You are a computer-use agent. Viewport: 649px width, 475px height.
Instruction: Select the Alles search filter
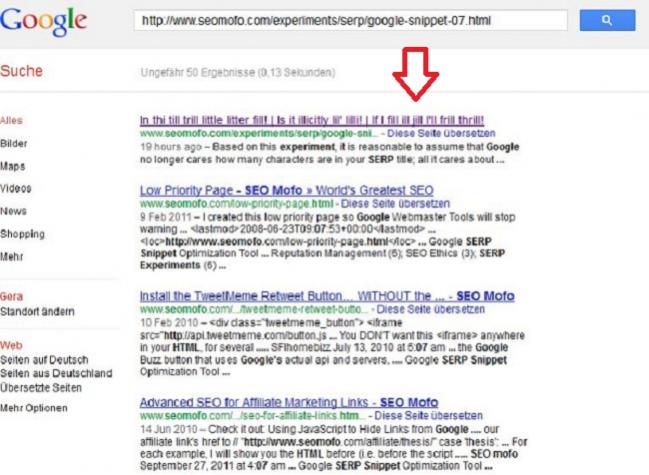[11, 121]
